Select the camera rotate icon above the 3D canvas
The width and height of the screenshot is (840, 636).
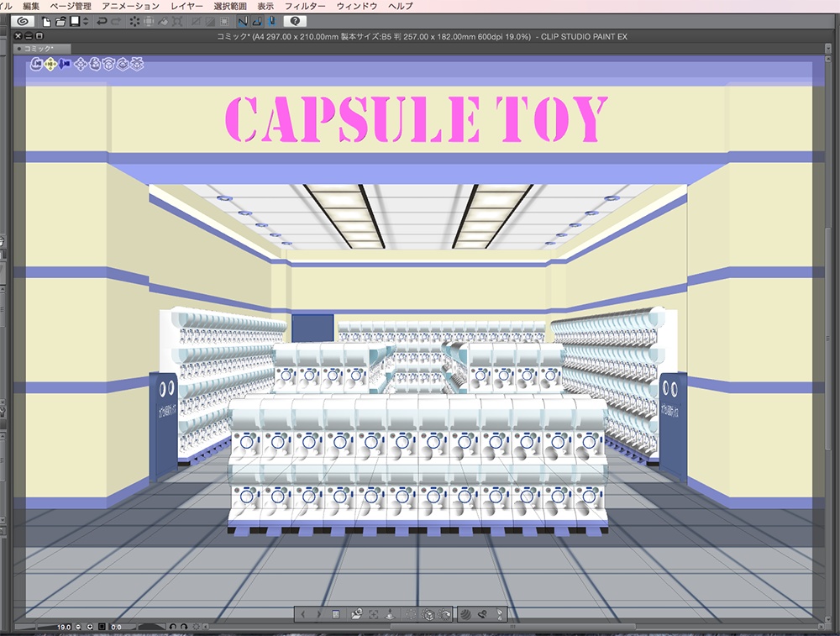coord(38,65)
